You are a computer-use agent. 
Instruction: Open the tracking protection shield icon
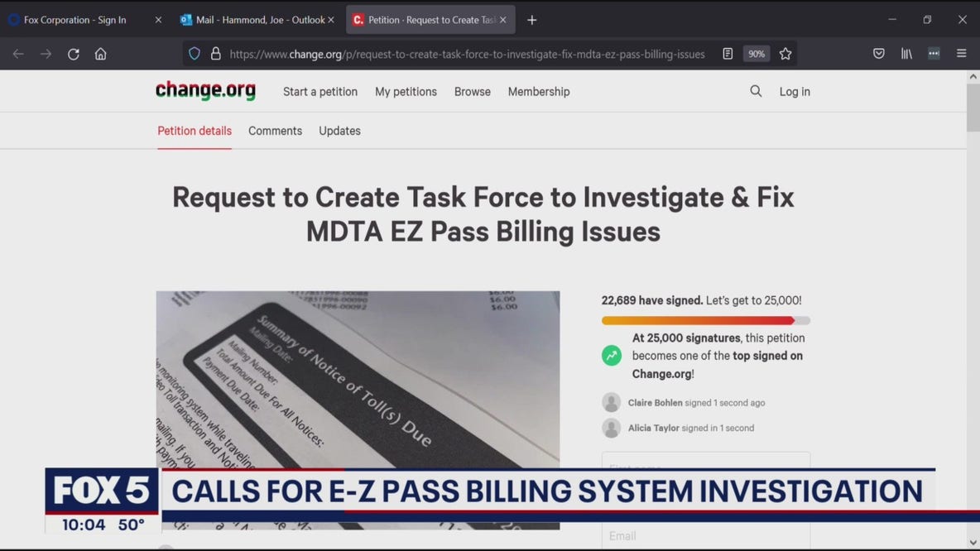coord(195,54)
